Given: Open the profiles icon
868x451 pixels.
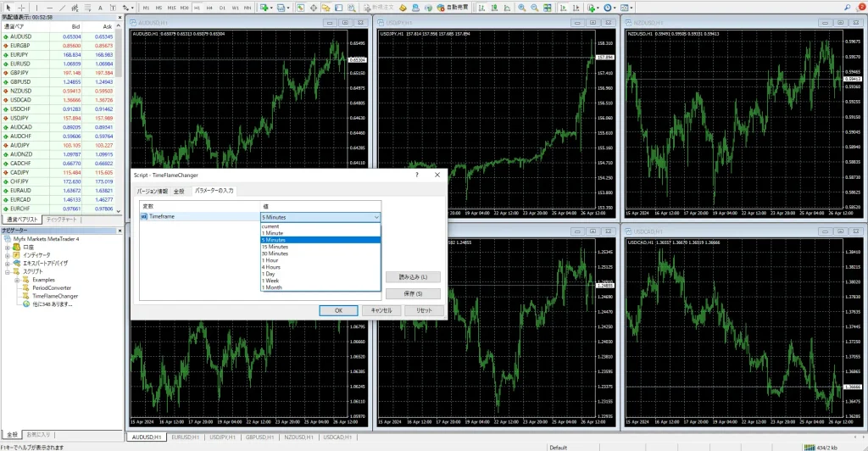Looking at the screenshot, I should click(281, 8).
